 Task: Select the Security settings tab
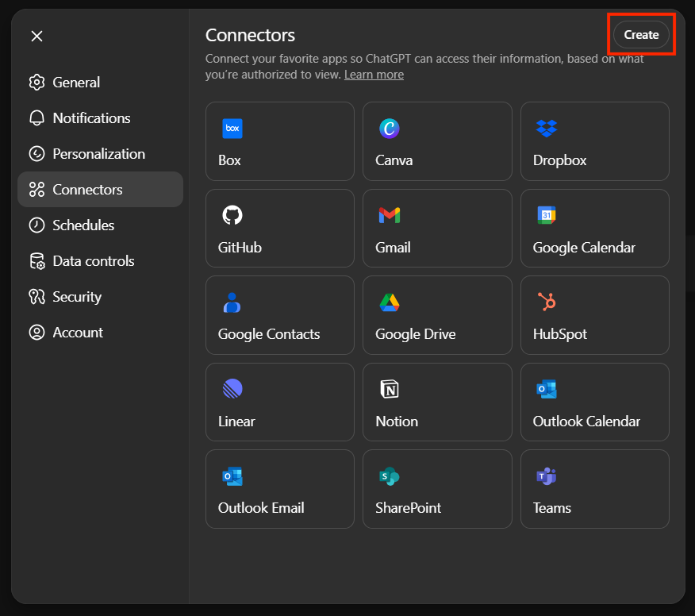[77, 297]
